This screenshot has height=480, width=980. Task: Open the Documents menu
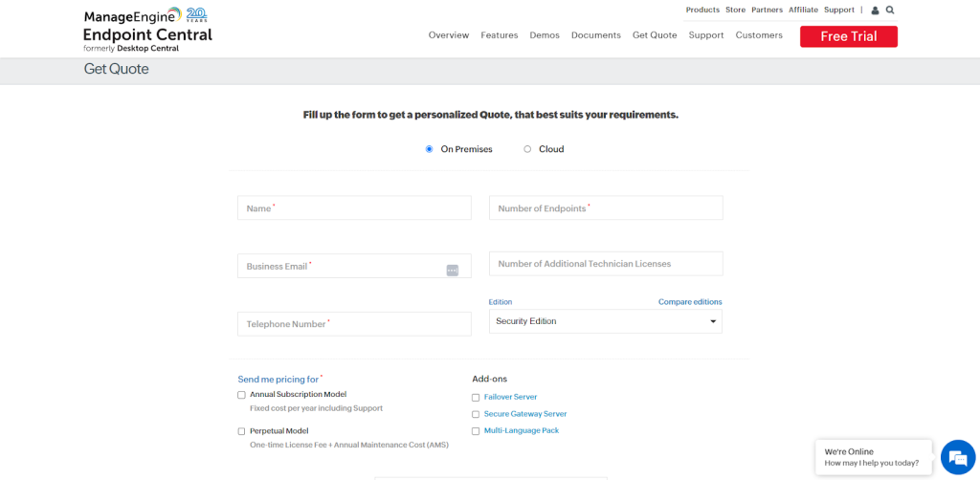pos(596,35)
